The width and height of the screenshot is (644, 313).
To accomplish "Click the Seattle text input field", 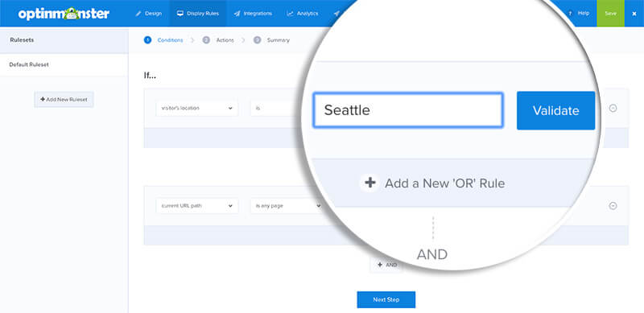I will 408,110.
